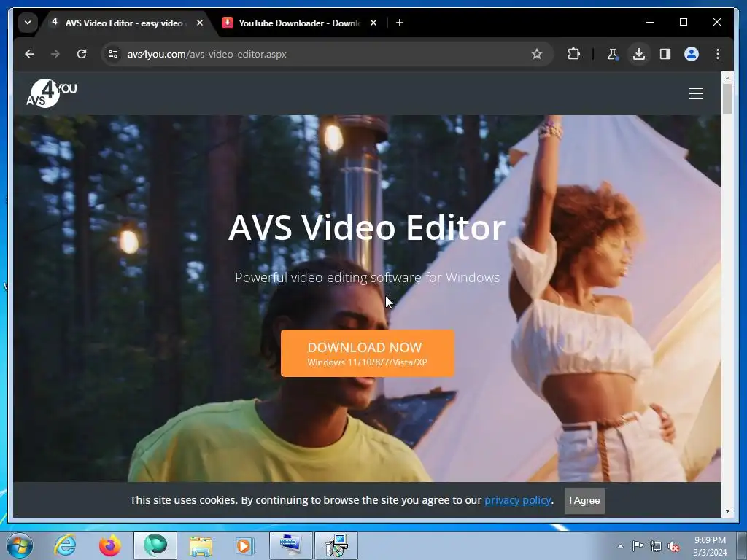The image size is (747, 560).
Task: Open the privacy policy link
Action: pos(518,500)
